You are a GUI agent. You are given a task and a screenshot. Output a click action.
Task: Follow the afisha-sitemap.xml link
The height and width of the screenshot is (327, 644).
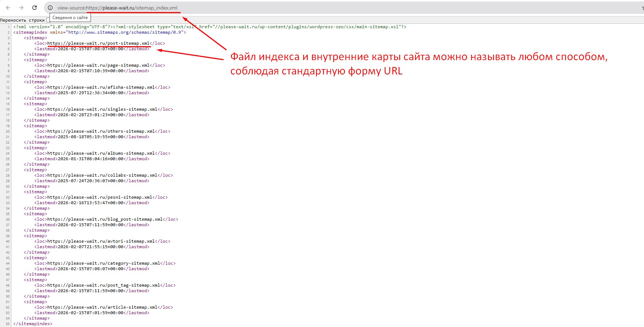click(101, 87)
